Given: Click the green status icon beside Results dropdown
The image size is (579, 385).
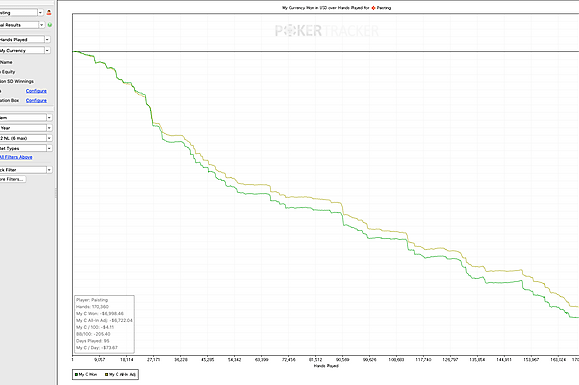Looking at the screenshot, I should pos(49,25).
